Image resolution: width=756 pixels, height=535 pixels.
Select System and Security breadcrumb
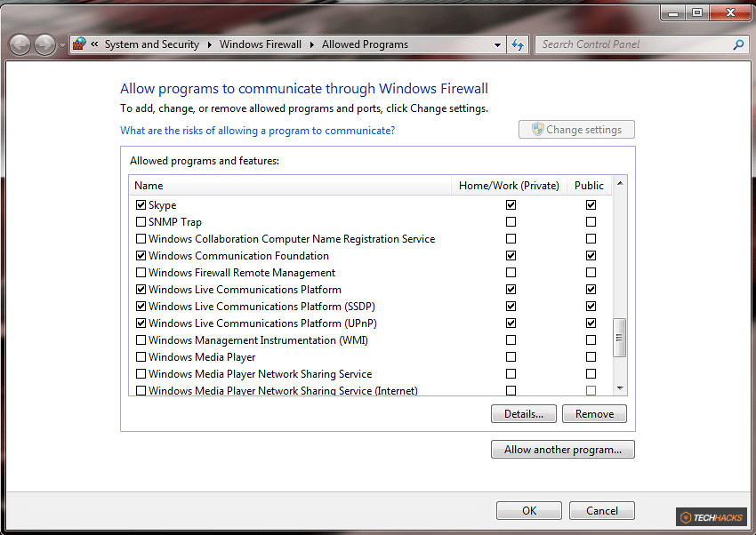point(152,44)
